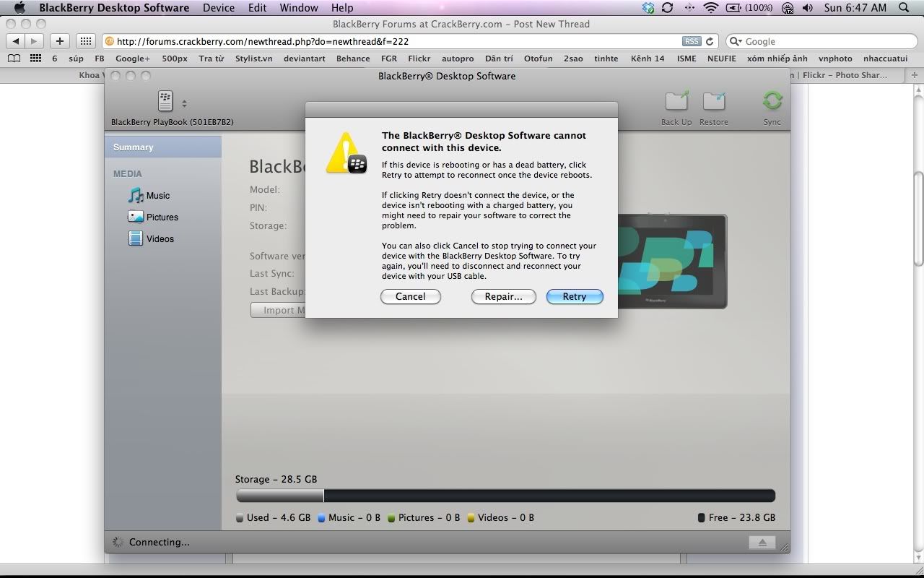Click the eject button in the status bar
This screenshot has height=578, width=924.
pyautogui.click(x=762, y=543)
